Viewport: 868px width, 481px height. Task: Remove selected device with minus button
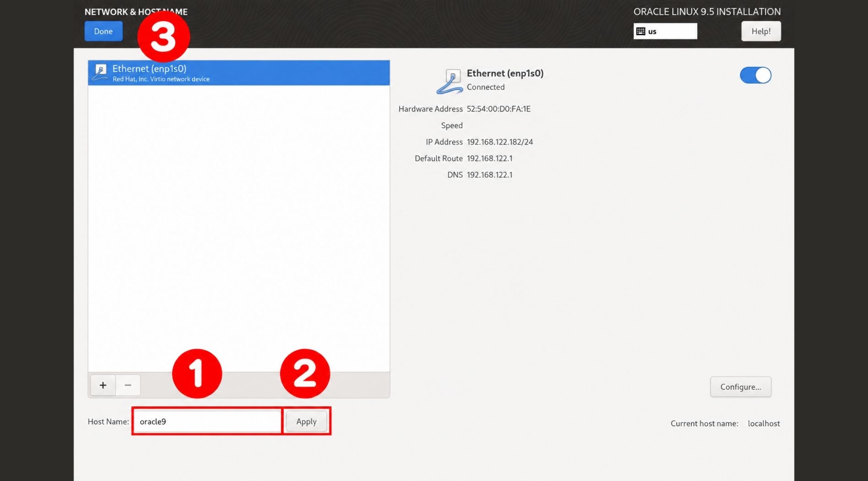pyautogui.click(x=128, y=385)
